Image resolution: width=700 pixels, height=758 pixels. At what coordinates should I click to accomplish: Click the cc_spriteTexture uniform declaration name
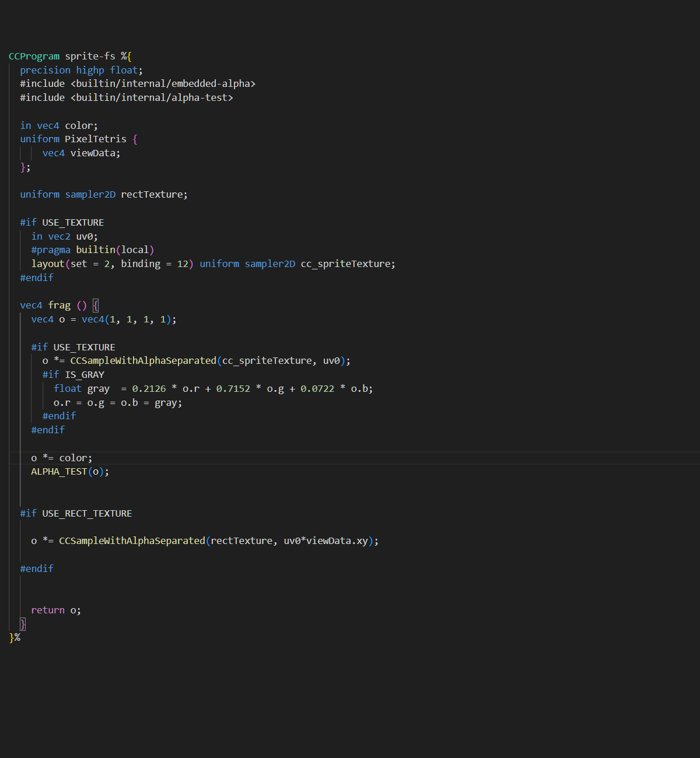[x=345, y=264]
